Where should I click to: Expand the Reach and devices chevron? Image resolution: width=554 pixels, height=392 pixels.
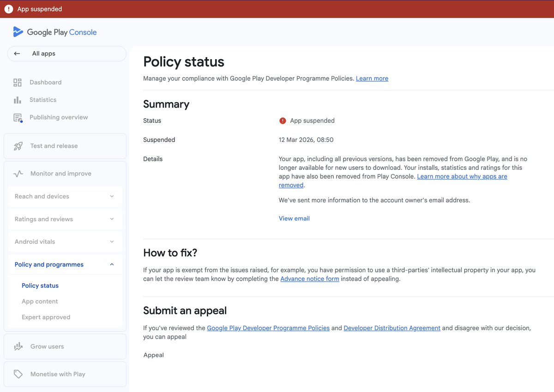[x=112, y=196]
